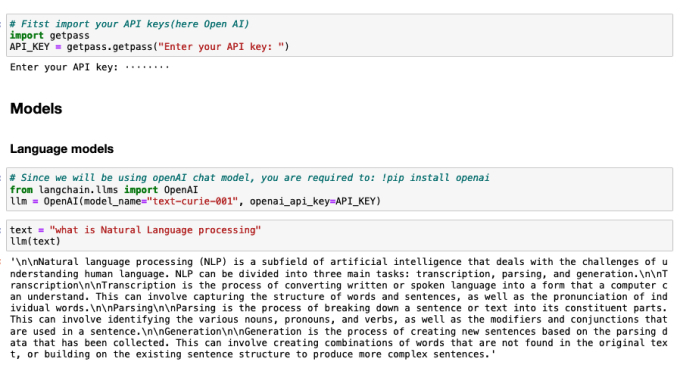Click the getpass.getpass API_KEY assignment line

(149, 47)
